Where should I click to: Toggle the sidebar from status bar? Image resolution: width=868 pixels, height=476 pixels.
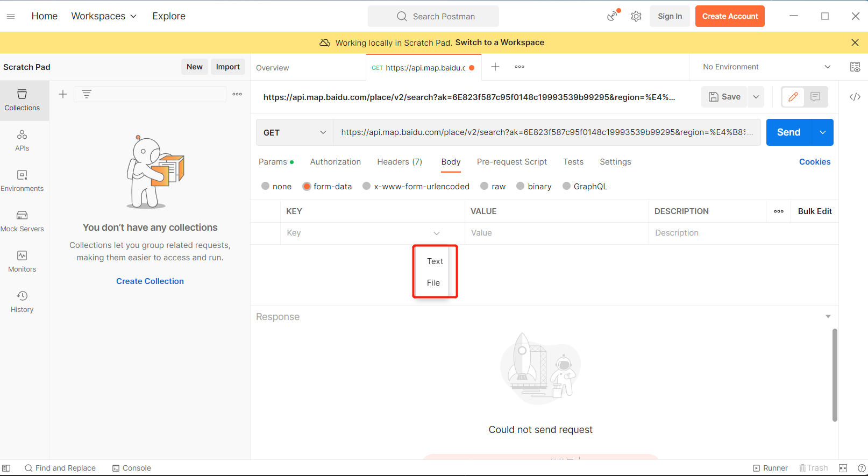click(6, 468)
